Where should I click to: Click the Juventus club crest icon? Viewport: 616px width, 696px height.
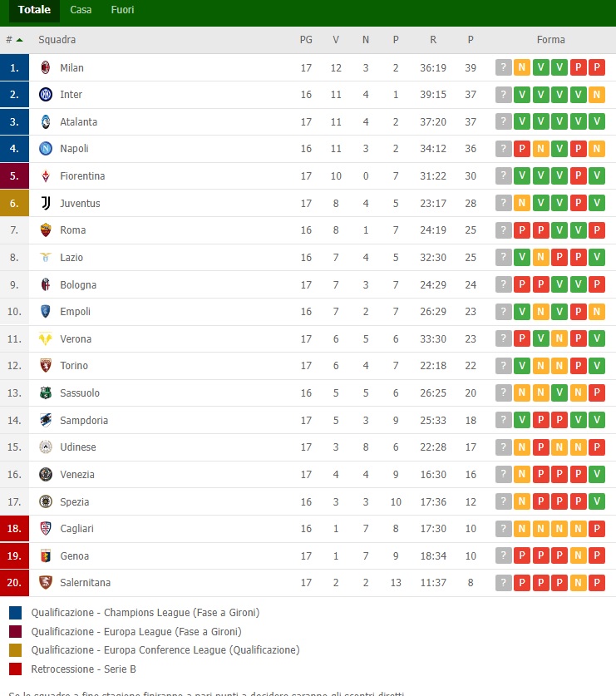(46, 203)
